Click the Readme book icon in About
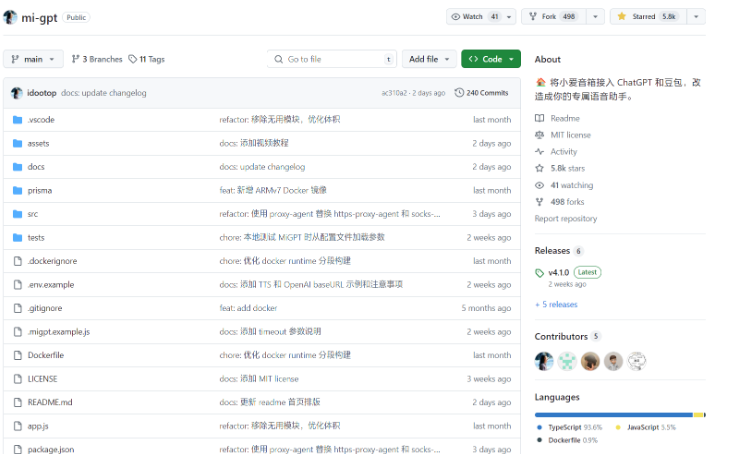The height and width of the screenshot is (454, 756). tap(540, 118)
